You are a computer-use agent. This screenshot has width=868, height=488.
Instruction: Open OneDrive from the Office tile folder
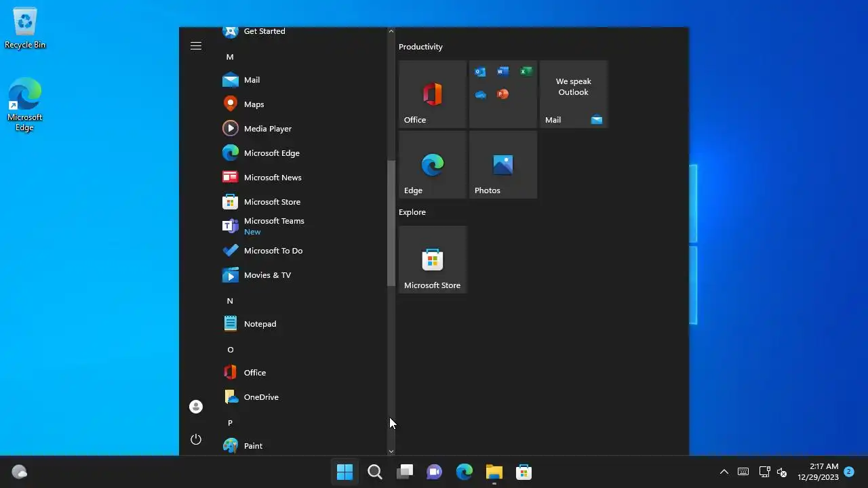click(480, 94)
